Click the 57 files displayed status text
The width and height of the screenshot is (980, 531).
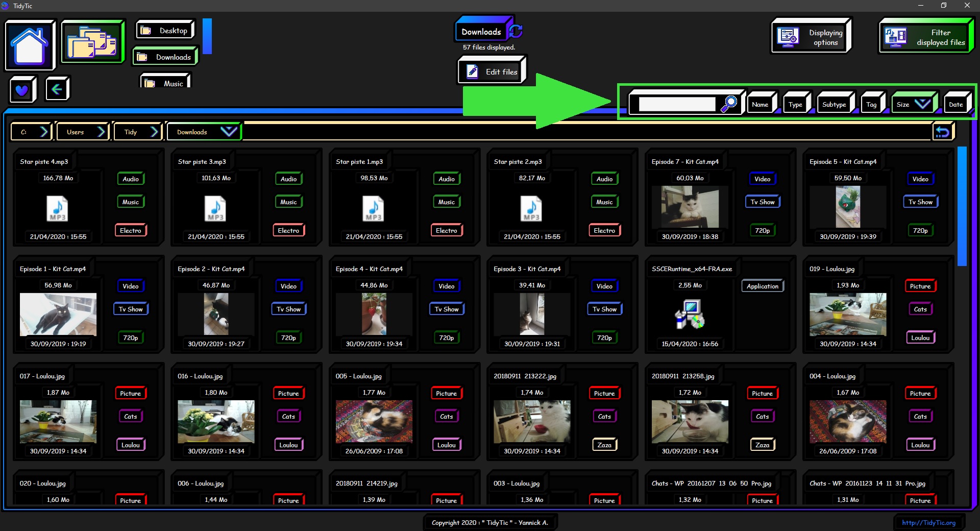[x=489, y=47]
